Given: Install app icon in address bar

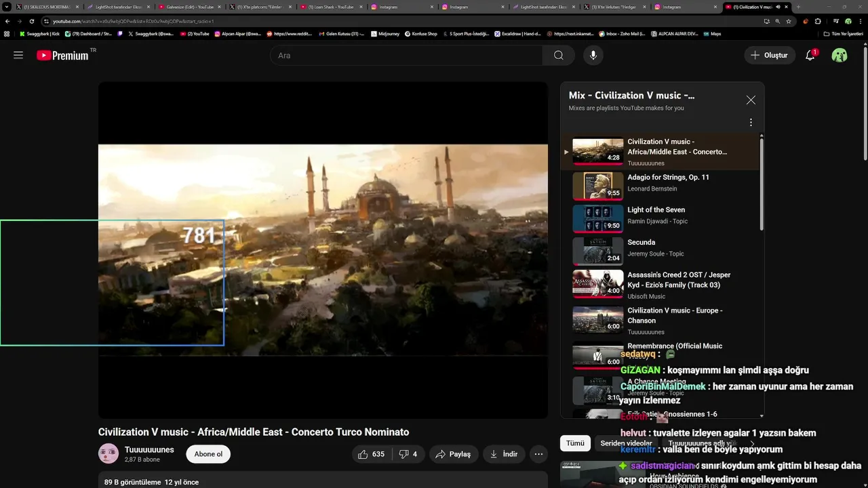Looking at the screenshot, I should [x=766, y=21].
